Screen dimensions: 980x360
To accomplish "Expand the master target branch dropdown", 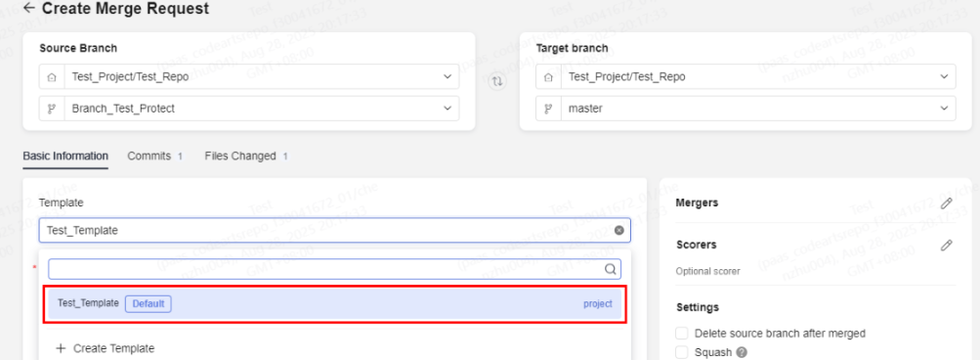I will (x=746, y=109).
